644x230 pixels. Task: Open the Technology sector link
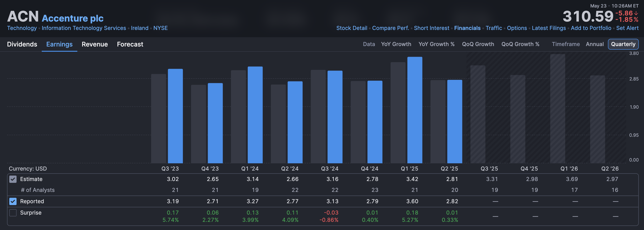(x=22, y=28)
